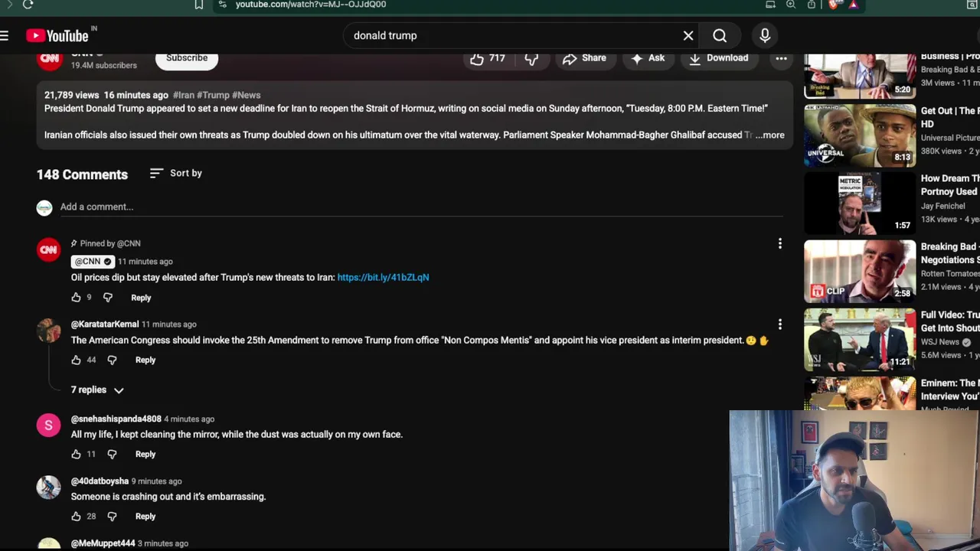Open the #News hashtag
980x551 pixels.
[x=246, y=95]
